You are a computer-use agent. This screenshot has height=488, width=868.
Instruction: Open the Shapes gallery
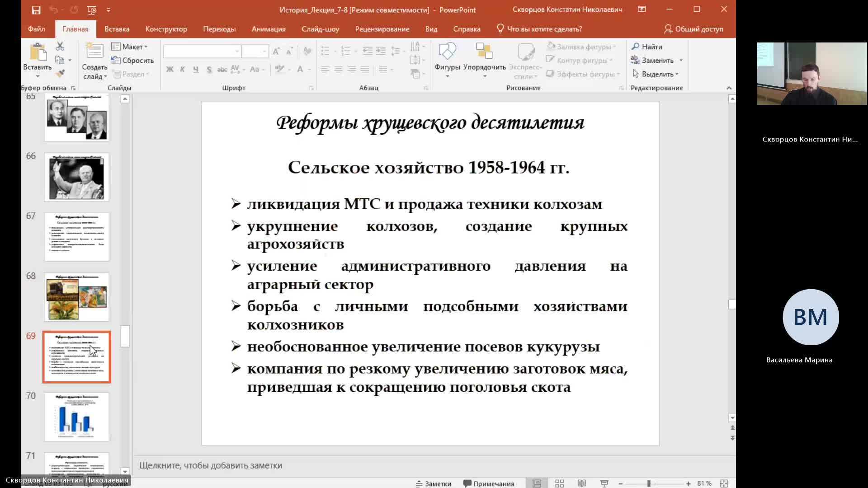pos(447,60)
